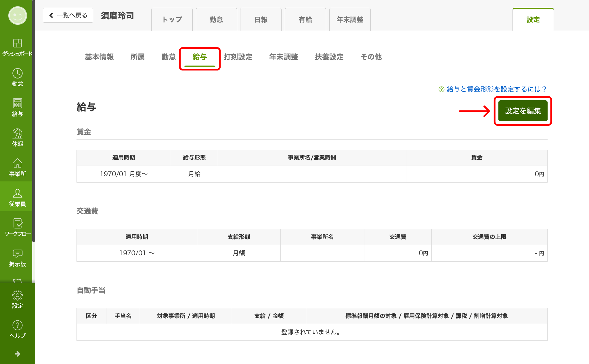Open the Dashboard sidebar icon

17,43
